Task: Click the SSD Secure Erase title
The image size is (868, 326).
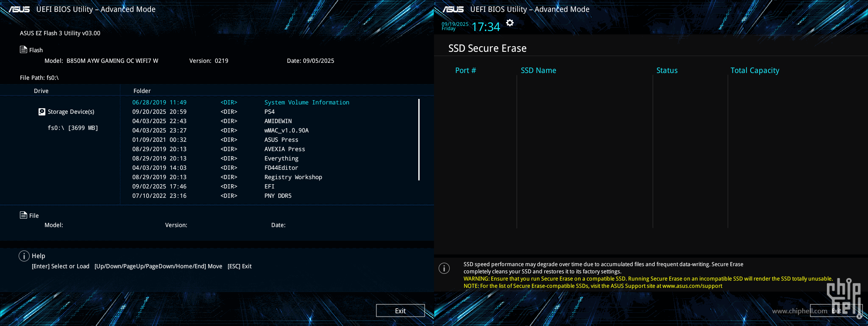Action: (487, 48)
